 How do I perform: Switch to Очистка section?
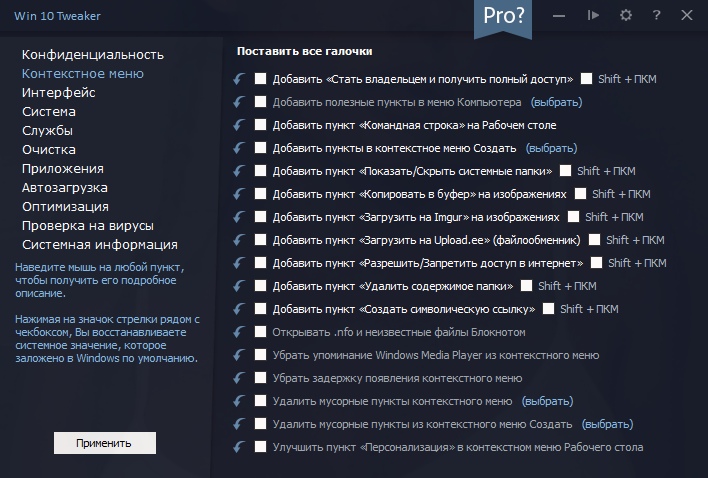point(49,149)
